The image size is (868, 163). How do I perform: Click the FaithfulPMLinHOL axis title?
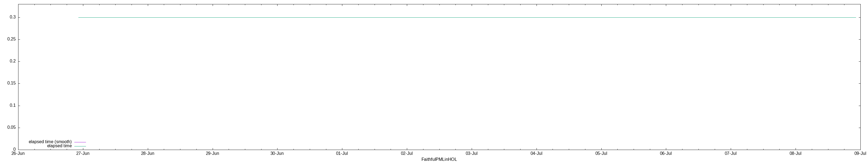(x=439, y=159)
